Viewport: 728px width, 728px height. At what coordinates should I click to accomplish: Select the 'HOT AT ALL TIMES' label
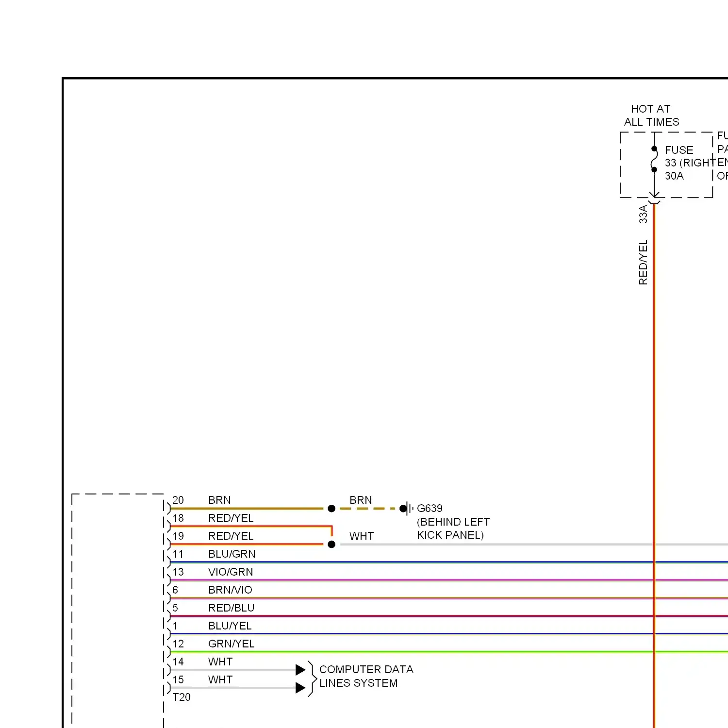(651, 116)
